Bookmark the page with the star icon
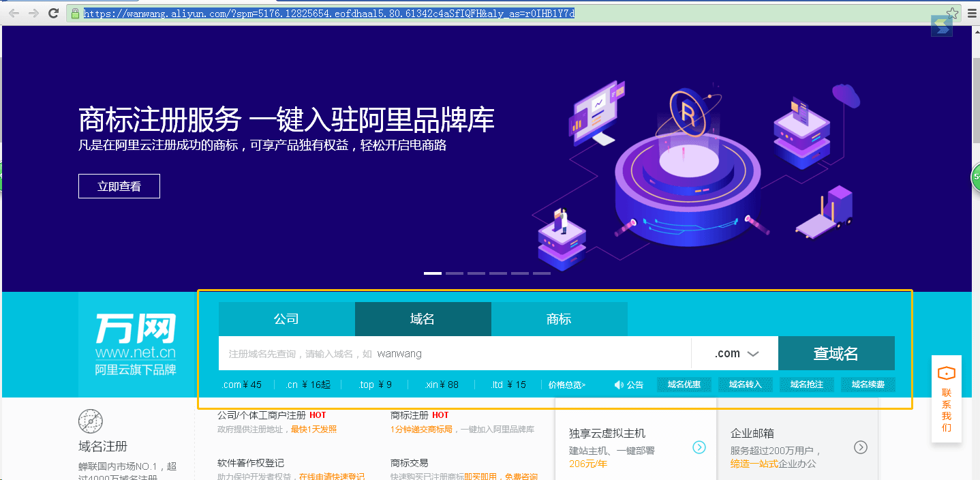 952,14
